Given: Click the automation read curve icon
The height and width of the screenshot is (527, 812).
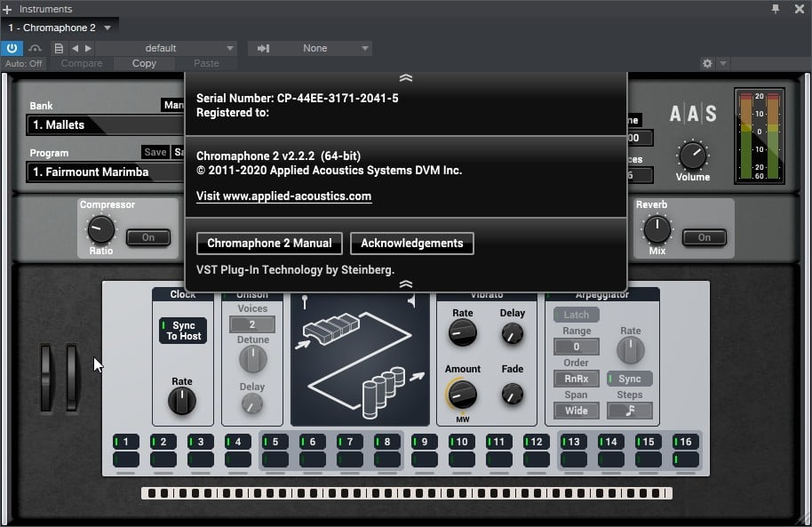Looking at the screenshot, I should 35,48.
